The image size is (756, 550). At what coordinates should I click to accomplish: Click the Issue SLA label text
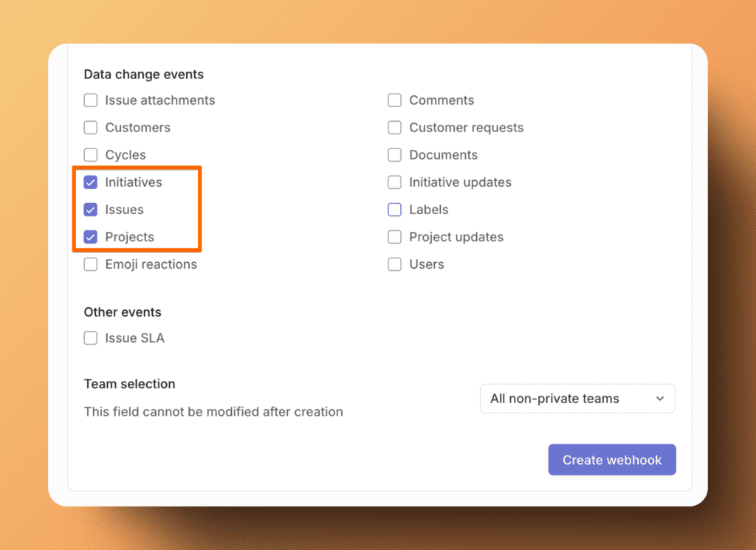[x=134, y=338]
